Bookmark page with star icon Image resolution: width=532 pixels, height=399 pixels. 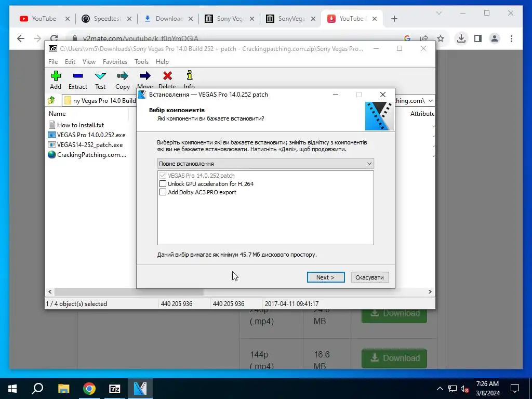[x=441, y=38]
